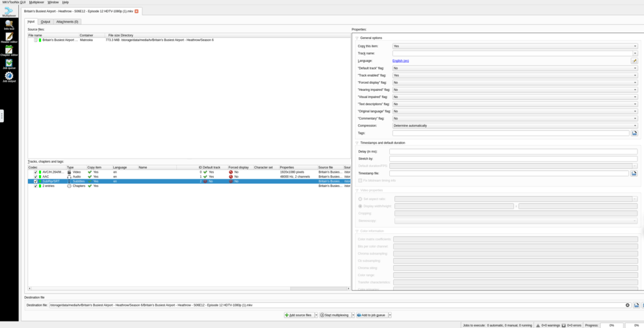Open the Add to job queue dropdown arrow
Screen dimensions: 644x328
(x=390, y=315)
